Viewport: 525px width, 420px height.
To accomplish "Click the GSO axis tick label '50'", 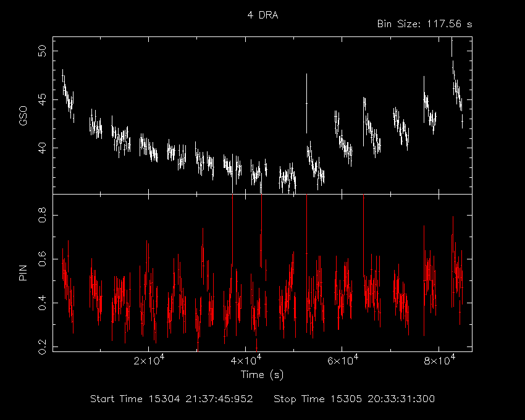I will 43,51.
